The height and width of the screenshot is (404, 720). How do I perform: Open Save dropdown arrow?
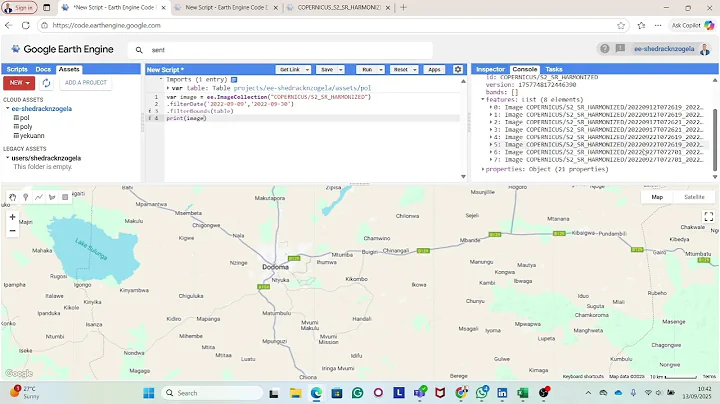point(341,70)
